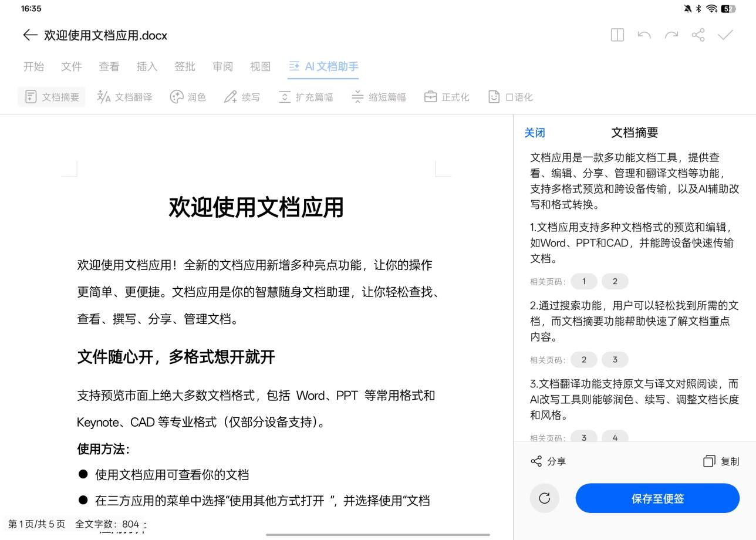Screen dimensions: 756x540
Task: Tap the 保存至便签 button
Action: 657,498
